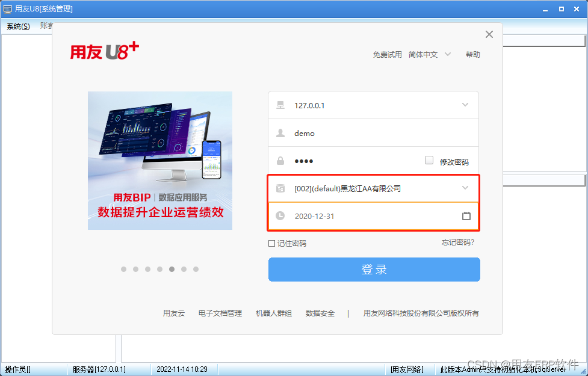
Task: Select the last banner carousel dot
Action: (196, 269)
